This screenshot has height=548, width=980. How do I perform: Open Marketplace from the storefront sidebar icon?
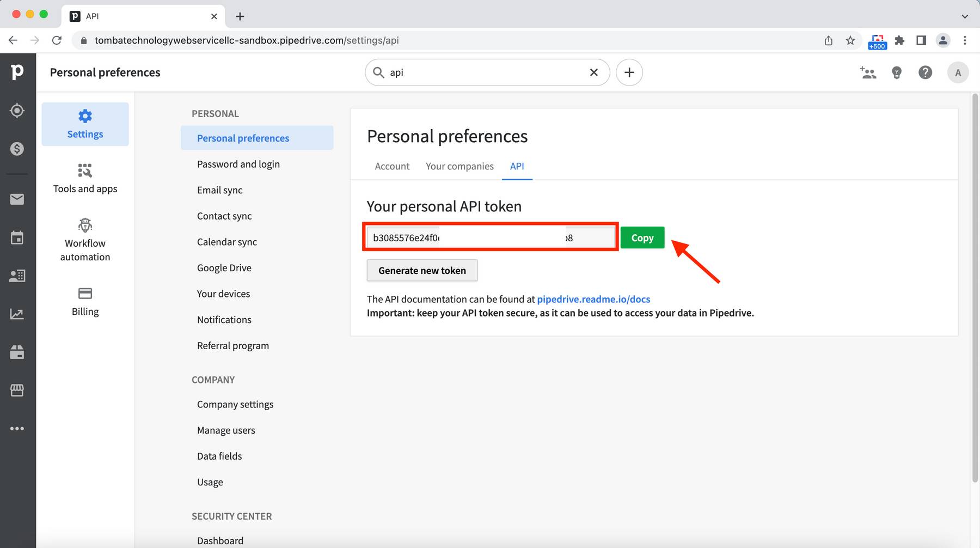pyautogui.click(x=17, y=390)
